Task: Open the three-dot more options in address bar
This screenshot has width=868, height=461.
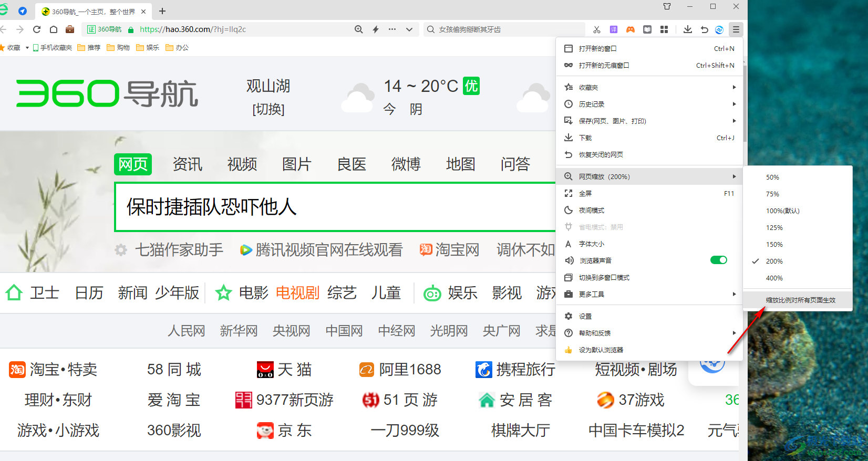Action: (x=392, y=29)
